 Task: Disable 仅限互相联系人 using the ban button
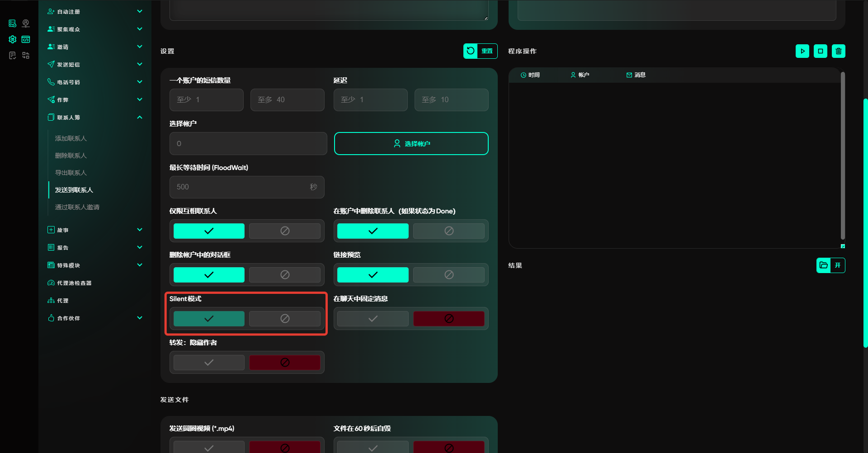tap(285, 231)
